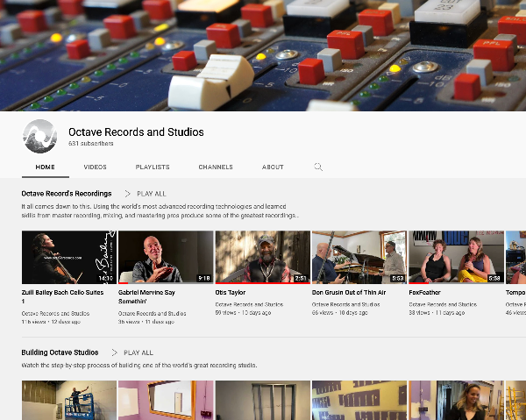Switch to the Home tab

(x=45, y=167)
